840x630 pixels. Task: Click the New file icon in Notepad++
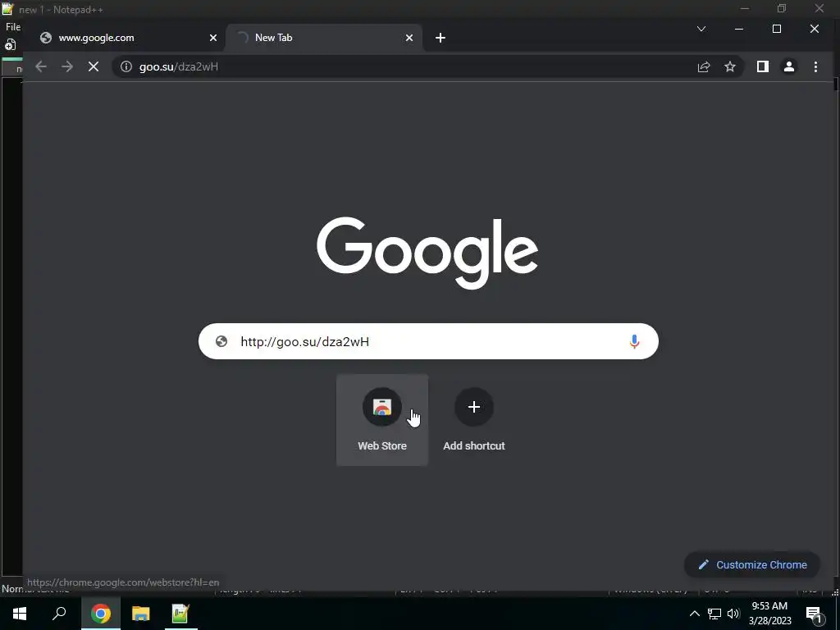click(x=10, y=45)
